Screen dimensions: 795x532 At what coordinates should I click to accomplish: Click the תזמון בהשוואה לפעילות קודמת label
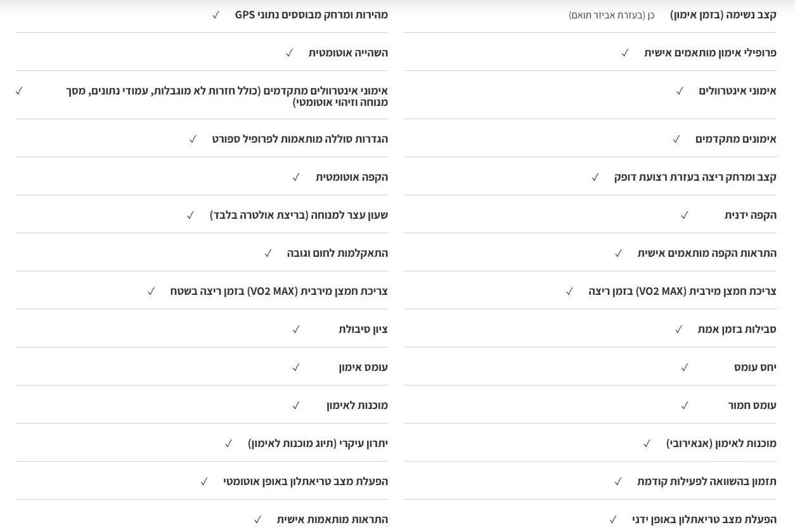click(706, 481)
